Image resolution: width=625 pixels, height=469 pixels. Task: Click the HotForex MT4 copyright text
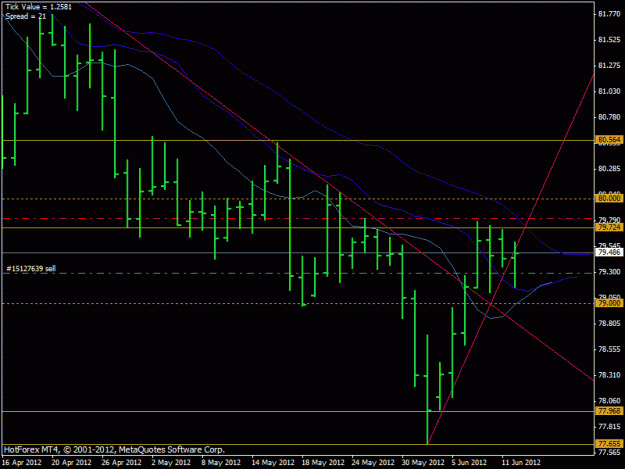[114, 450]
